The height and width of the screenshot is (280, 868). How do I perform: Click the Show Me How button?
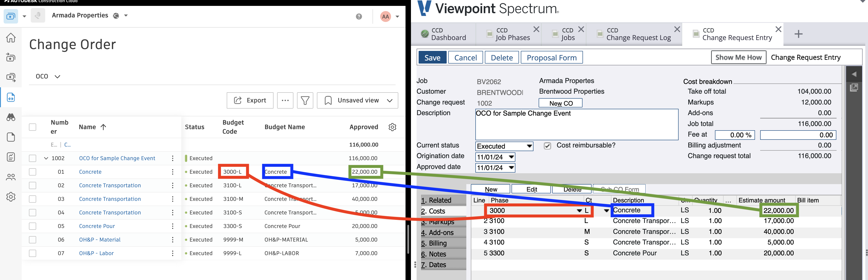738,57
